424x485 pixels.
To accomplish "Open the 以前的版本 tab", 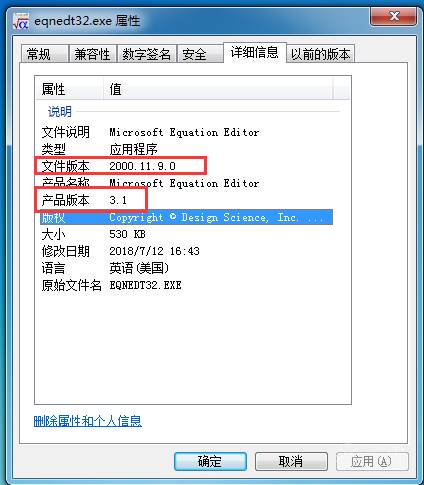I will click(x=320, y=54).
